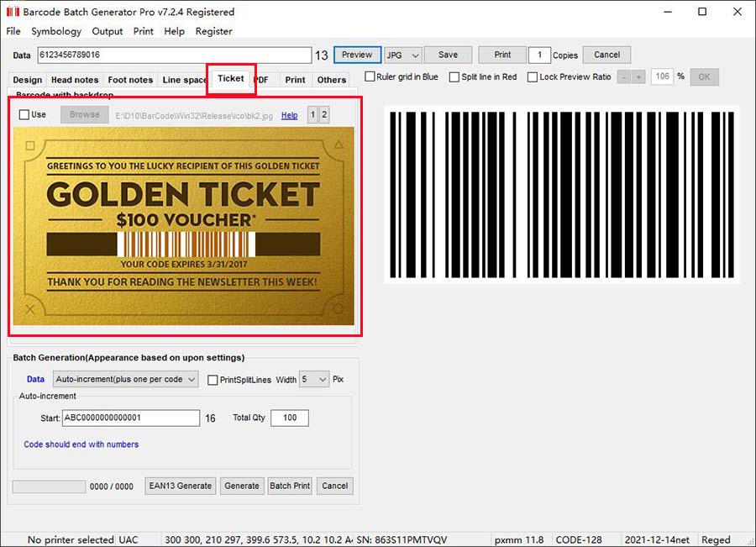
Task: Open the Output menu
Action: [x=107, y=31]
